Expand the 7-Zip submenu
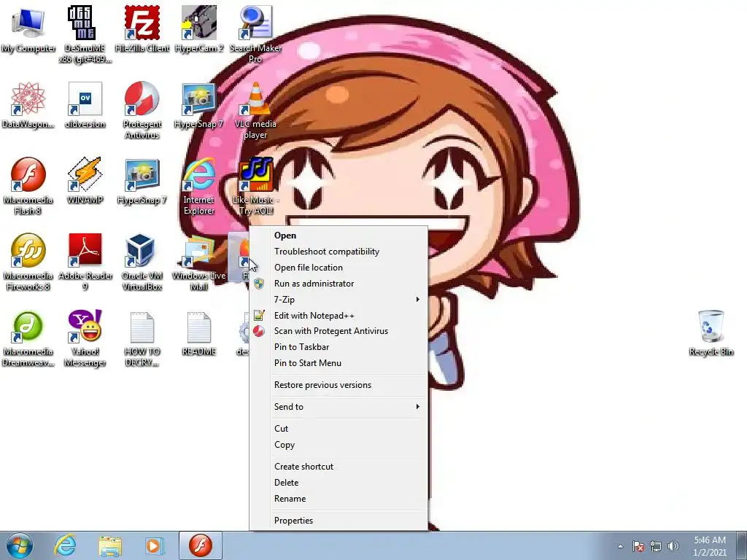The image size is (747, 560). [x=338, y=300]
